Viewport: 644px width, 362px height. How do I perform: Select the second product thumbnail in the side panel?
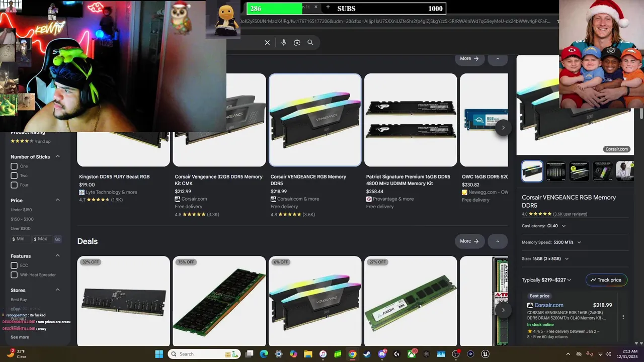pyautogui.click(x=556, y=171)
